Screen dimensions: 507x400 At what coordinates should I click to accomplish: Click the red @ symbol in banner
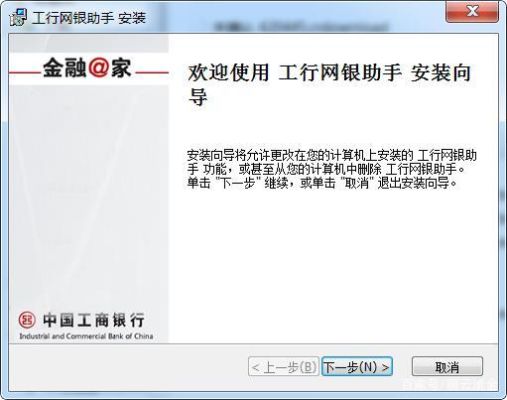pyautogui.click(x=99, y=68)
